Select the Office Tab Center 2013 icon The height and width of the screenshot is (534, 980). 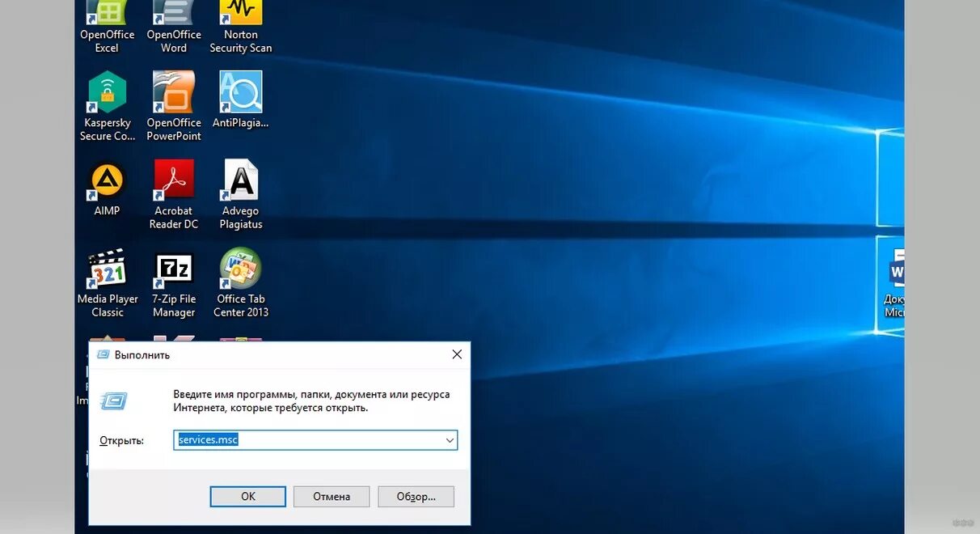point(241,282)
